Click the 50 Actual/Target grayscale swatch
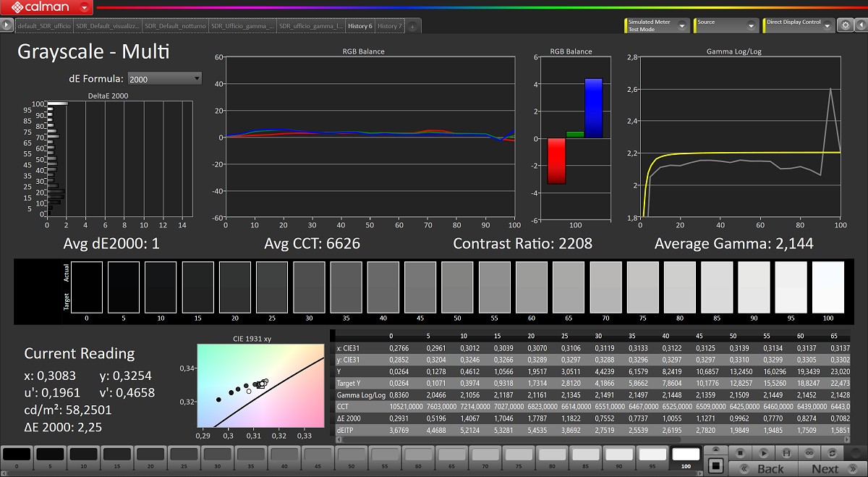Viewport: 868px width, 477px height. pos(457,287)
